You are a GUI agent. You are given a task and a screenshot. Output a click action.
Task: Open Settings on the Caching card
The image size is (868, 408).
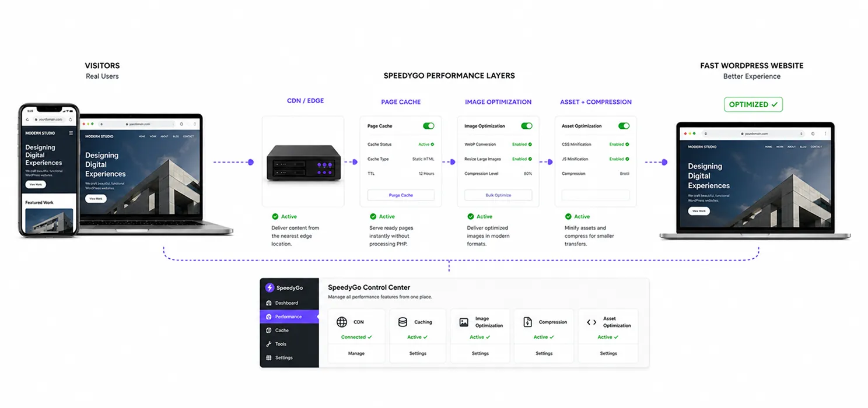pyautogui.click(x=418, y=353)
